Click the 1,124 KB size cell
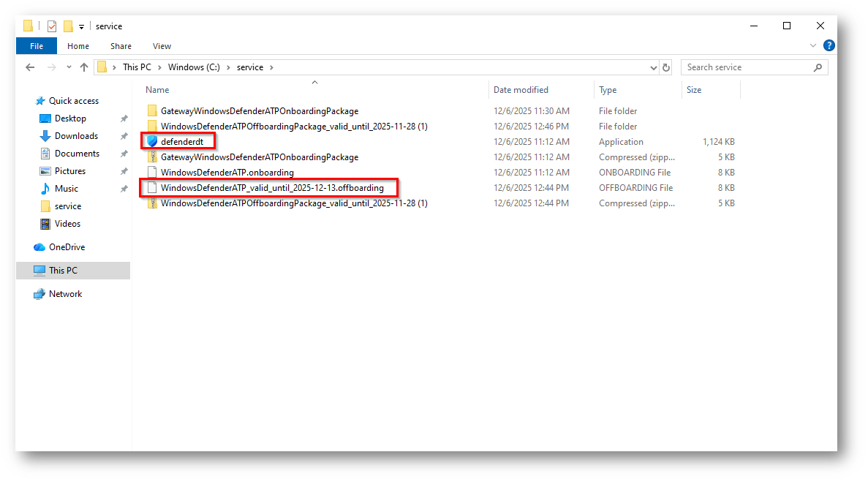This screenshot has height=482, width=868. coord(719,142)
